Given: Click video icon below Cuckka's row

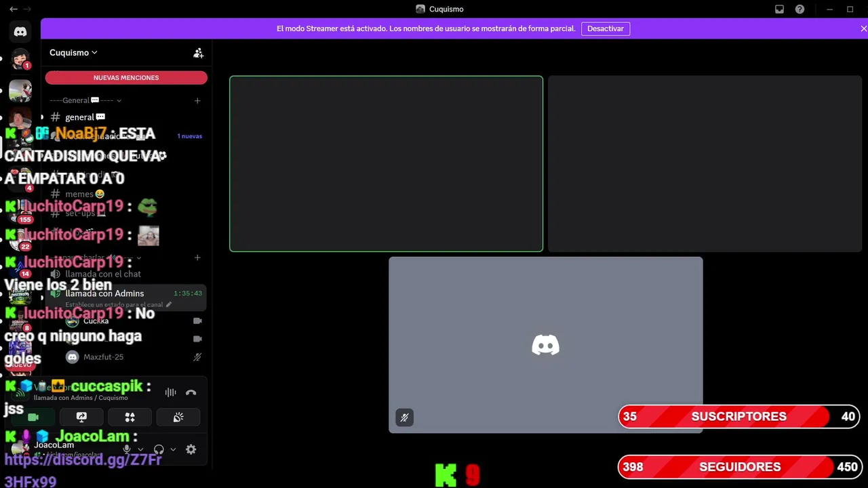Looking at the screenshot, I should [x=197, y=339].
